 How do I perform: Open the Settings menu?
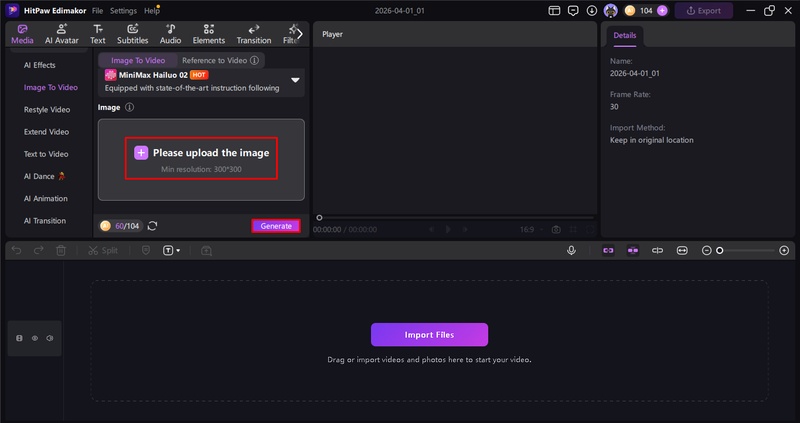pyautogui.click(x=123, y=10)
